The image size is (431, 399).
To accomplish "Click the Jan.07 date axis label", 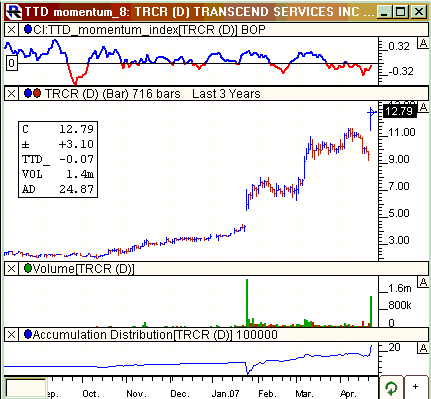I will (x=225, y=394).
